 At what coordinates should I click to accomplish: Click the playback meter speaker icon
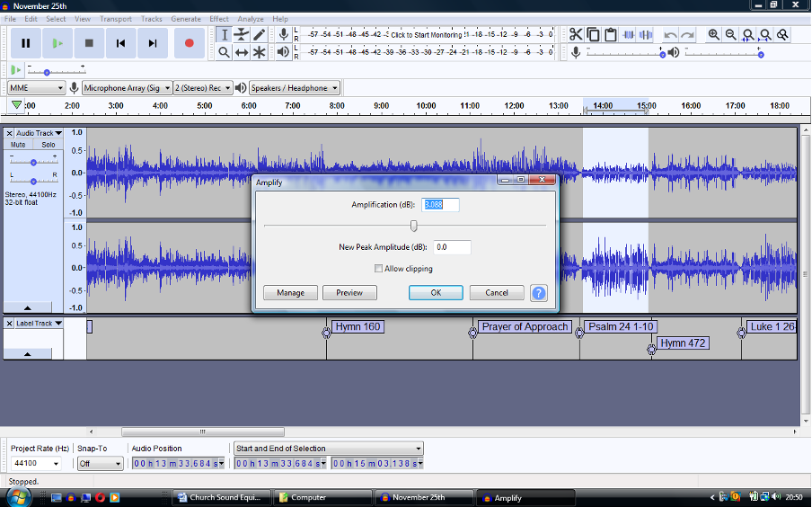(x=283, y=52)
